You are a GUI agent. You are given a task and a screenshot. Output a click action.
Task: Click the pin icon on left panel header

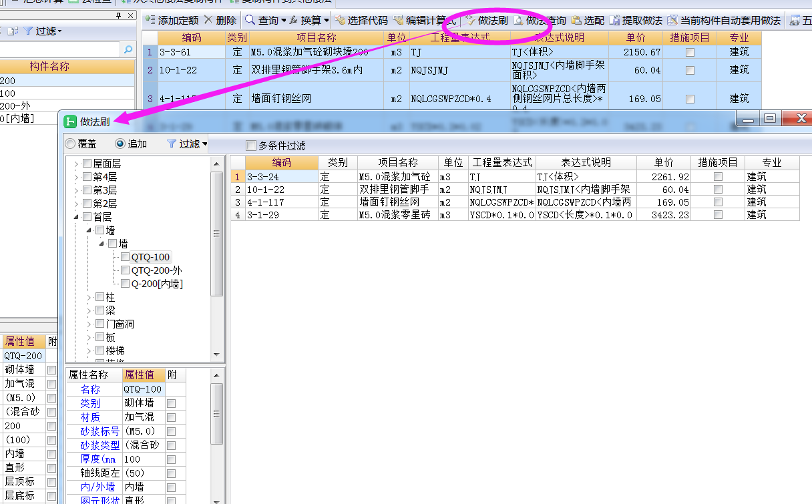(118, 15)
